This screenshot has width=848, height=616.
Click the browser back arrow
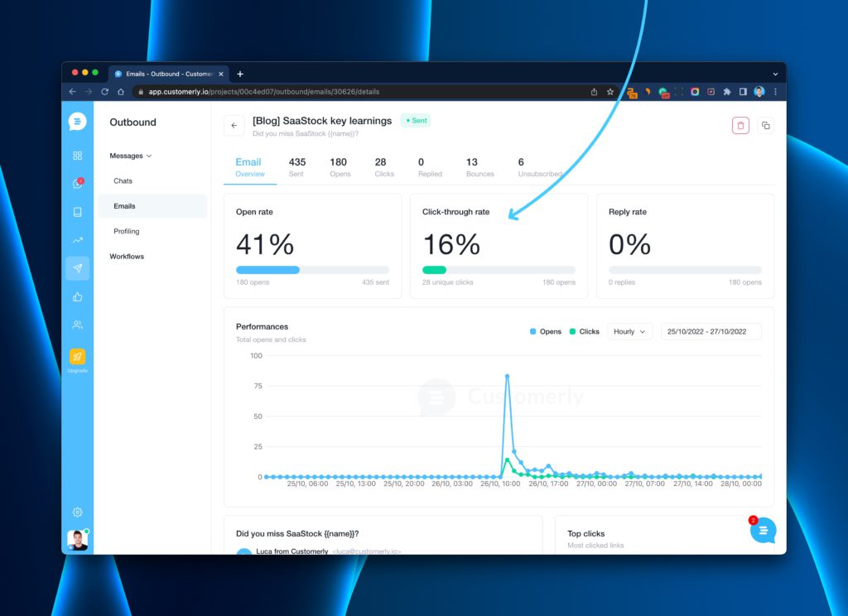click(73, 92)
